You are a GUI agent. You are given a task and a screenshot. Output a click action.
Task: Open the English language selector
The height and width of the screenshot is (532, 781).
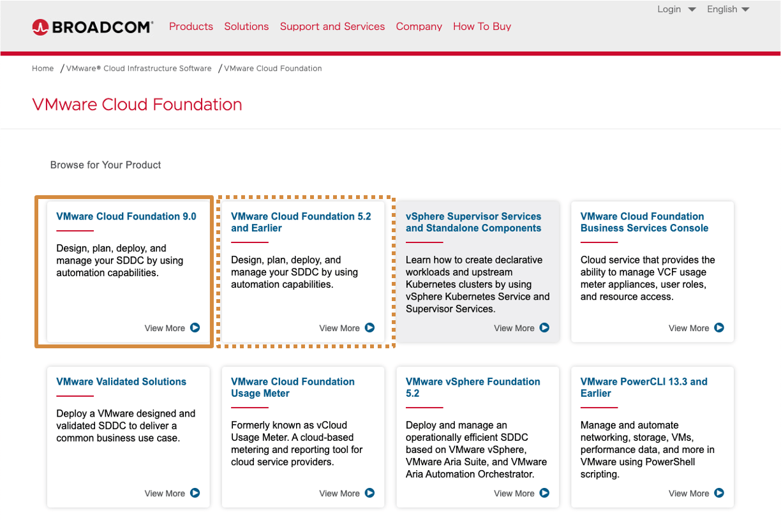[727, 9]
